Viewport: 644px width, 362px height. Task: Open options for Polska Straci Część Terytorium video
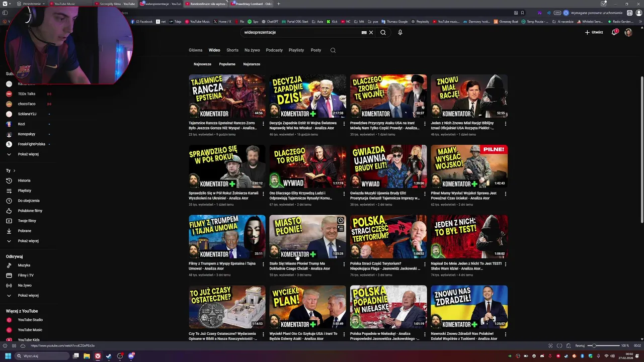425,264
